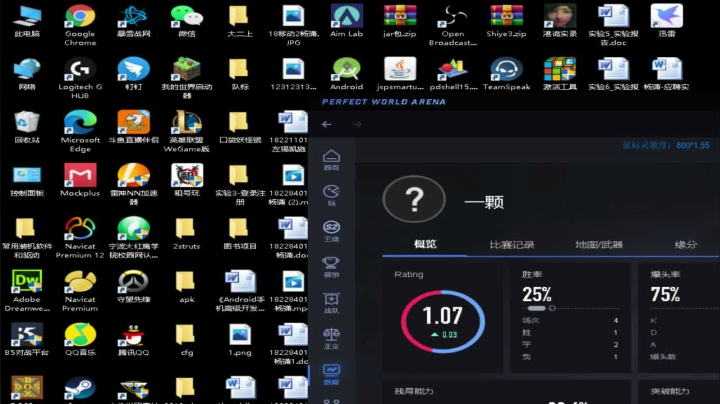
Task: Open 斗鱼直播伴侣 desktop shortcut
Action: point(134,127)
